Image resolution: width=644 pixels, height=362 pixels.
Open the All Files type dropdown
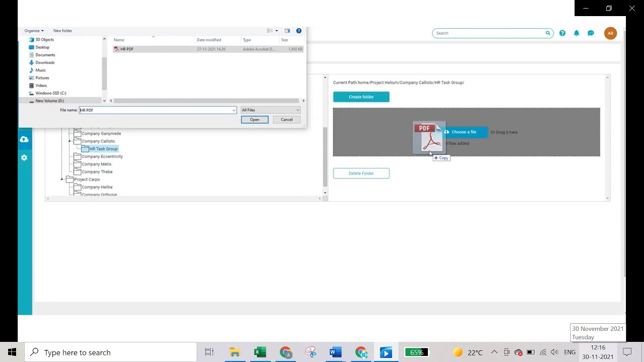(270, 110)
